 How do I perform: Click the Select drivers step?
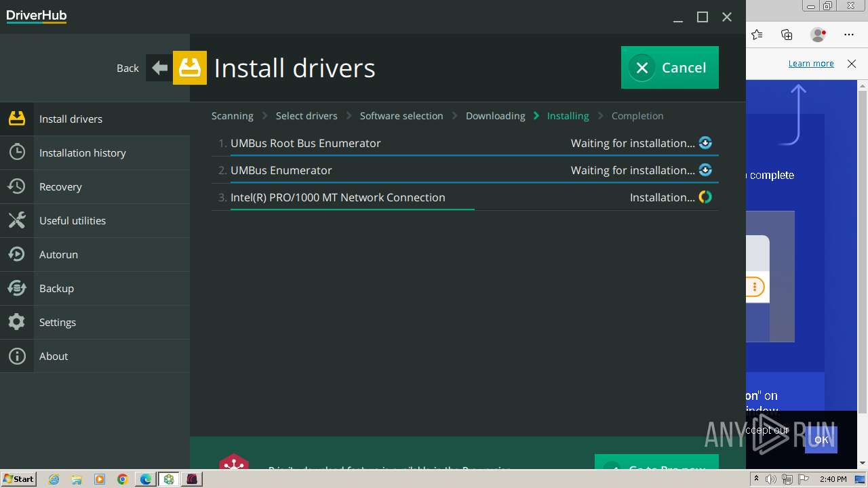[307, 116]
